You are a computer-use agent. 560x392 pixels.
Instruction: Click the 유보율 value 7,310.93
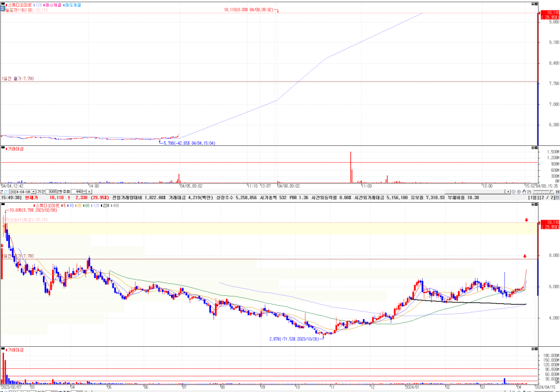(434, 197)
